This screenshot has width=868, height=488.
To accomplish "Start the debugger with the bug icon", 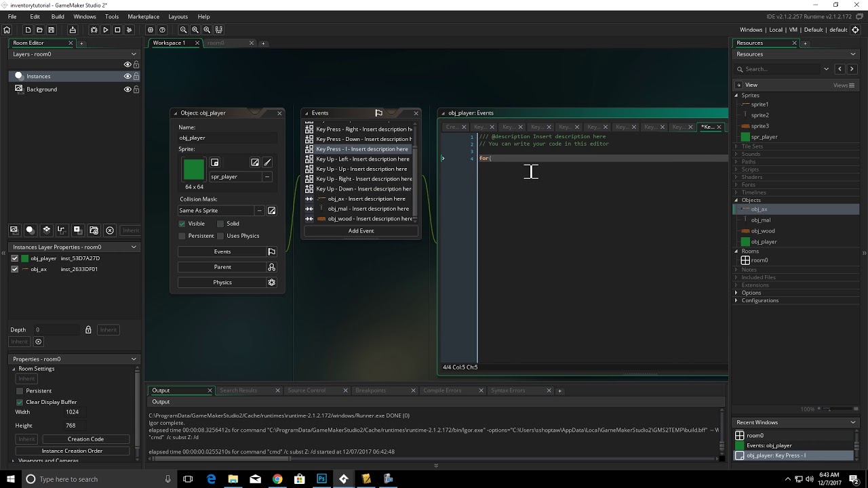I will pos(94,30).
